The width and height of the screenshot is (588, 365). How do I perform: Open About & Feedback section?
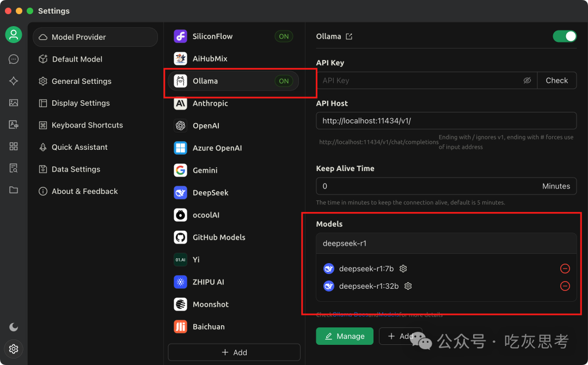tap(95, 191)
